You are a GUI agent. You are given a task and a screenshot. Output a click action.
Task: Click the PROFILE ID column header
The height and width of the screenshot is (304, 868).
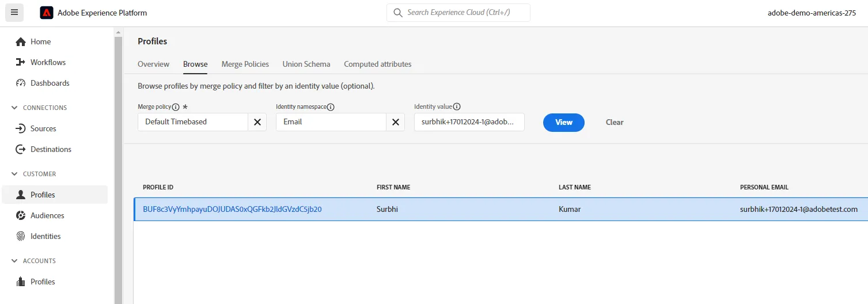158,188
